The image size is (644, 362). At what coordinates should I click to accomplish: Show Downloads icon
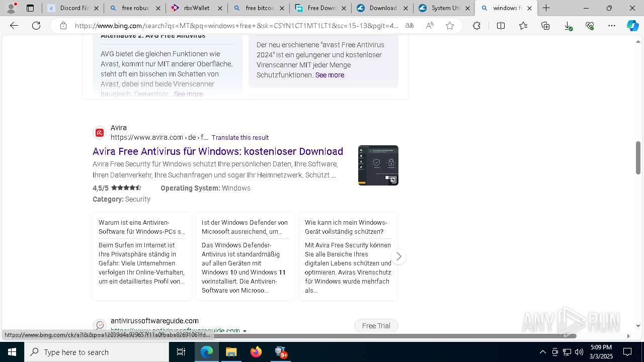[x=568, y=26]
